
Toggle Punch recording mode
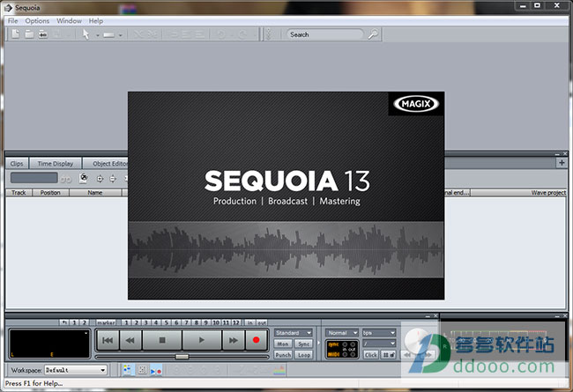click(283, 355)
